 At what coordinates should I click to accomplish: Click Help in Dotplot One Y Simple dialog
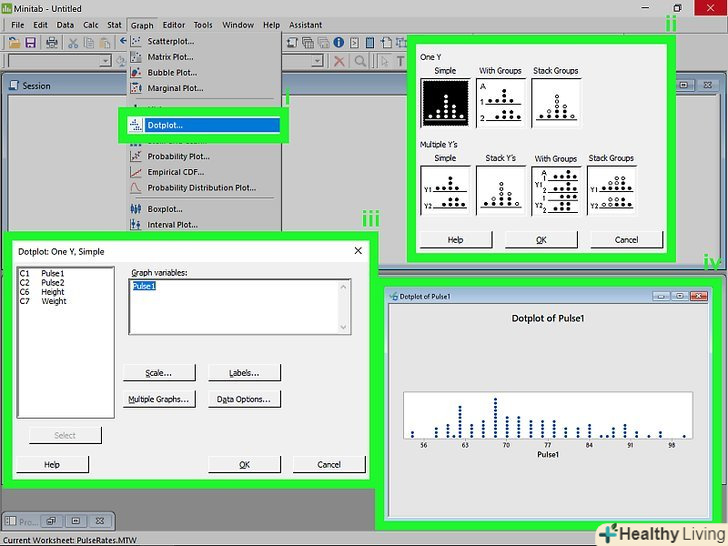click(52, 464)
